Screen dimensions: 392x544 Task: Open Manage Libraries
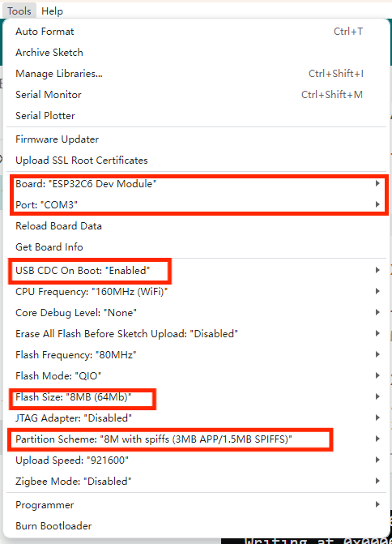pos(196,74)
